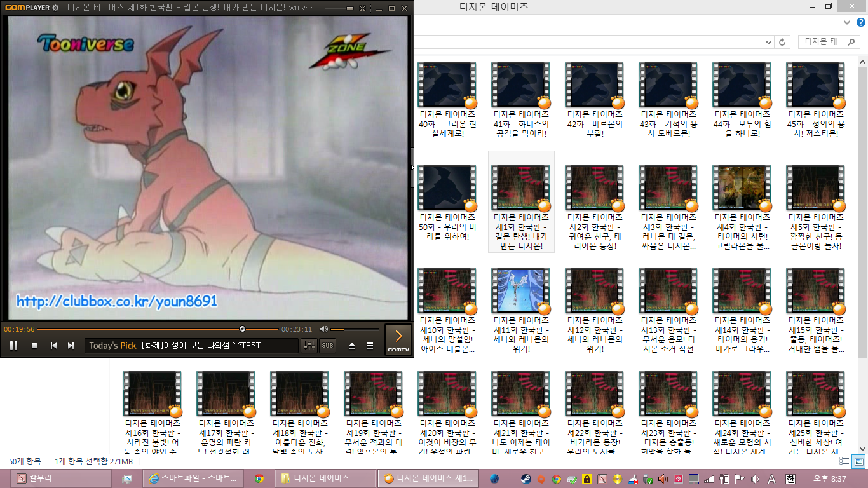Open the GOM Player equalizer control panel
The image size is (868, 488).
tap(309, 346)
